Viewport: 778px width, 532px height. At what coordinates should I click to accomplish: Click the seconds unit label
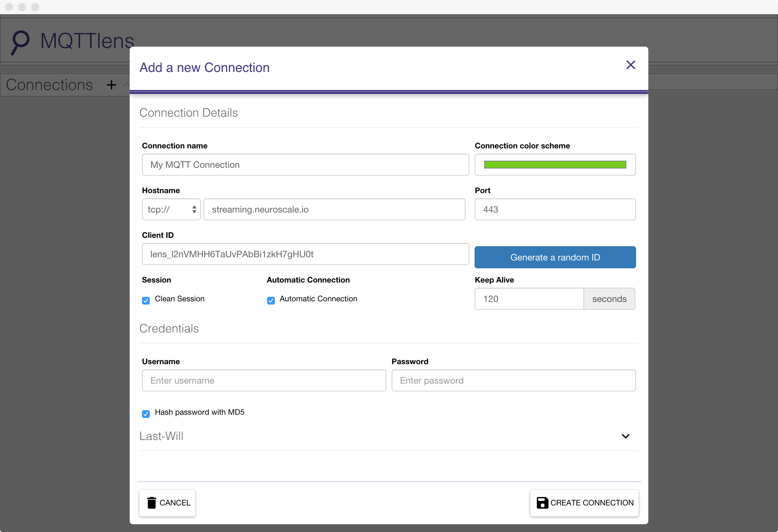point(609,299)
